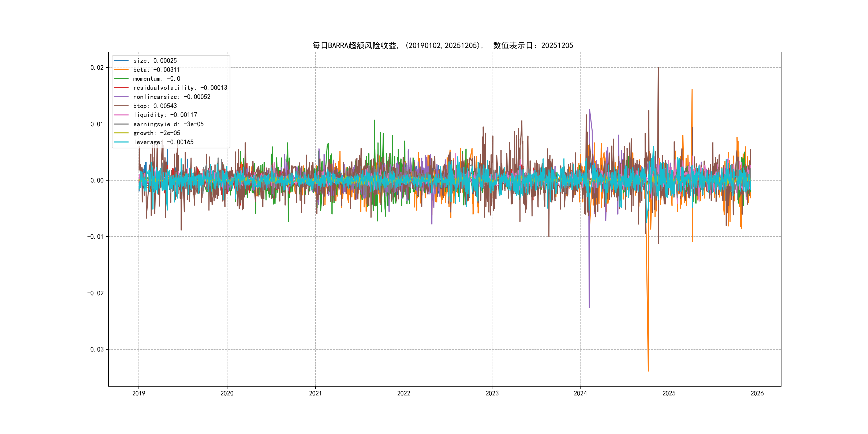The width and height of the screenshot is (868, 434).
Task: Click the pink liquidity legend line
Action: click(121, 115)
